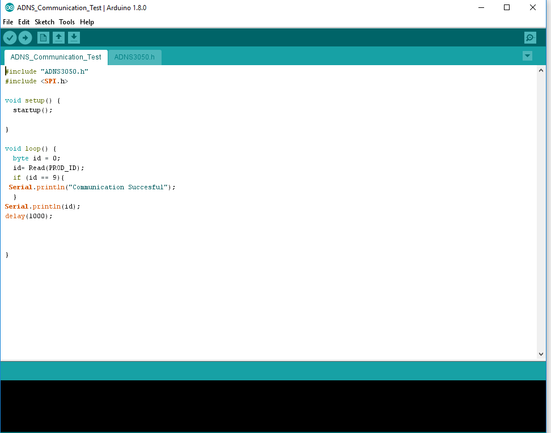Click the byte id = 0; line
The height and width of the screenshot is (433, 551).
[x=37, y=158]
